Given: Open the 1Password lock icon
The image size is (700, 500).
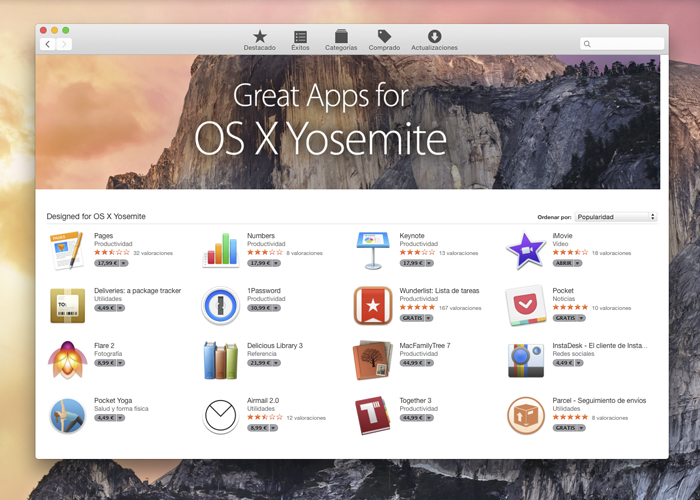Looking at the screenshot, I should coord(221,305).
